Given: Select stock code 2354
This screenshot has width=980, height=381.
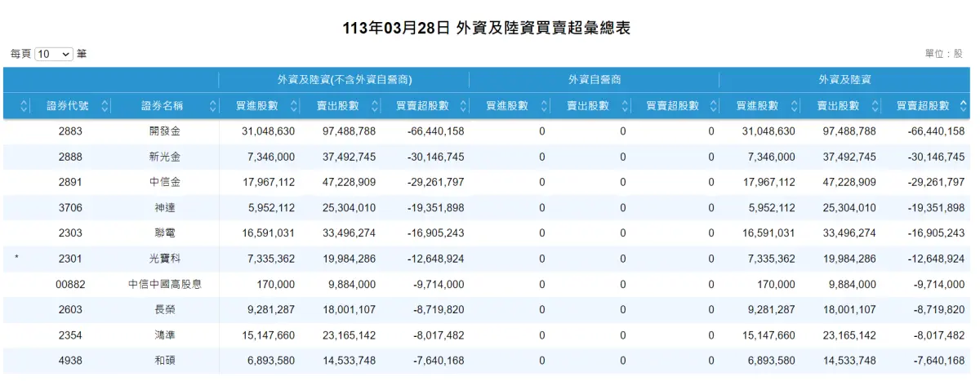Looking at the screenshot, I should point(70,335).
